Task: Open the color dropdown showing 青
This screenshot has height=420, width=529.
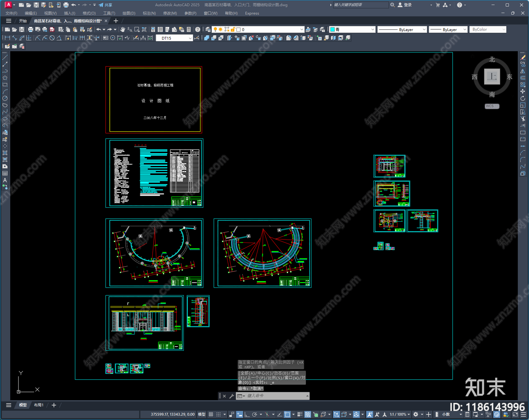Action: click(x=352, y=29)
